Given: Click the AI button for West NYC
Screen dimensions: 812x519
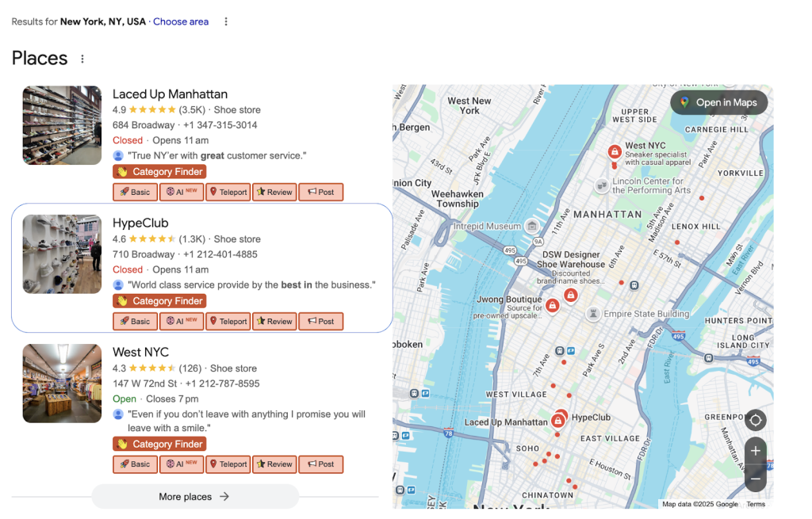Looking at the screenshot, I should click(x=182, y=464).
